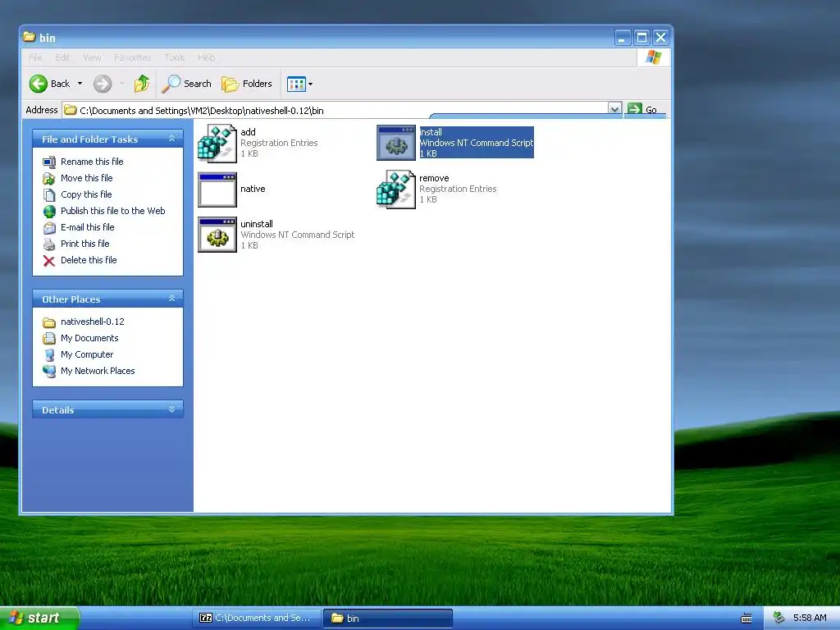The width and height of the screenshot is (840, 630).
Task: Select the install command script icon
Action: [x=396, y=143]
